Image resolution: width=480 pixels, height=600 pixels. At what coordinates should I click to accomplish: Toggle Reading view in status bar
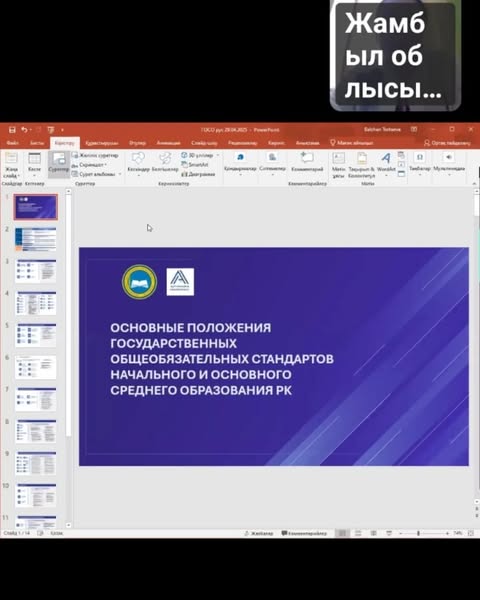click(374, 533)
